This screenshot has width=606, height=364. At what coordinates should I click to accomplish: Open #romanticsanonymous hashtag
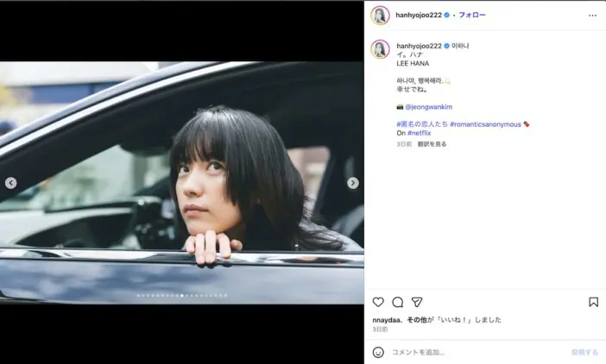coord(485,124)
